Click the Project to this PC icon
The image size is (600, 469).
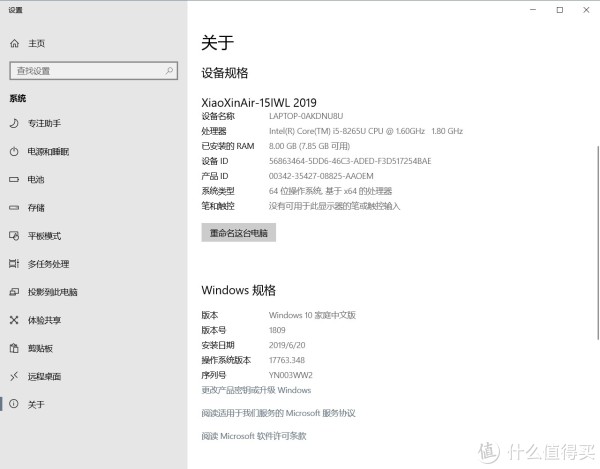point(14,292)
